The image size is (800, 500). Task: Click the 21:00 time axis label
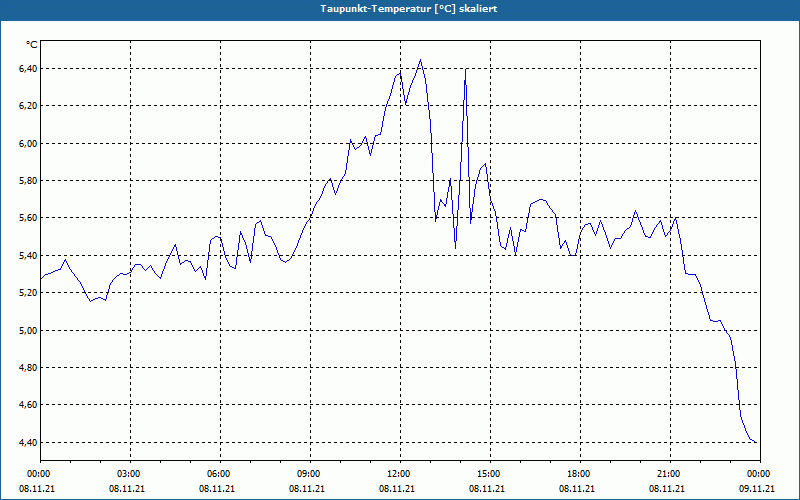(670, 474)
